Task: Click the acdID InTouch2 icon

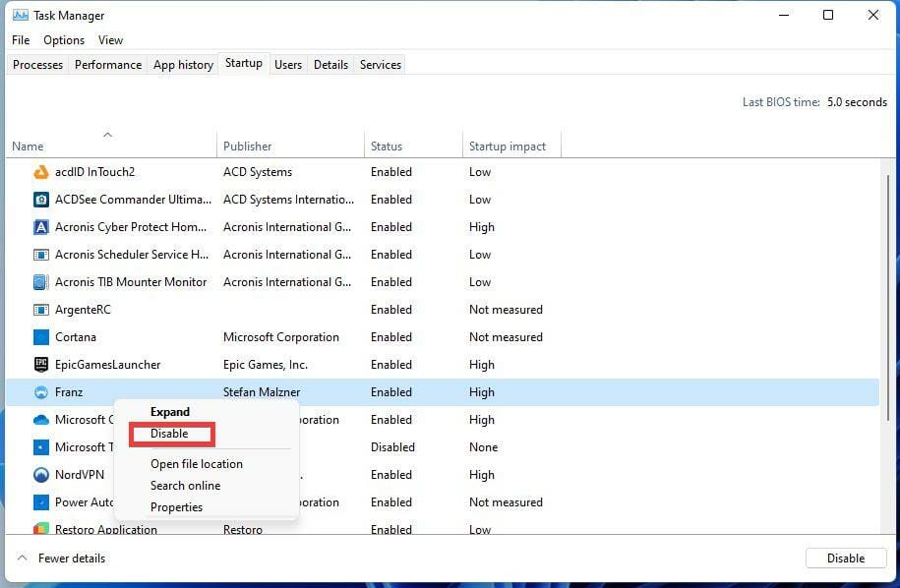Action: (x=41, y=171)
